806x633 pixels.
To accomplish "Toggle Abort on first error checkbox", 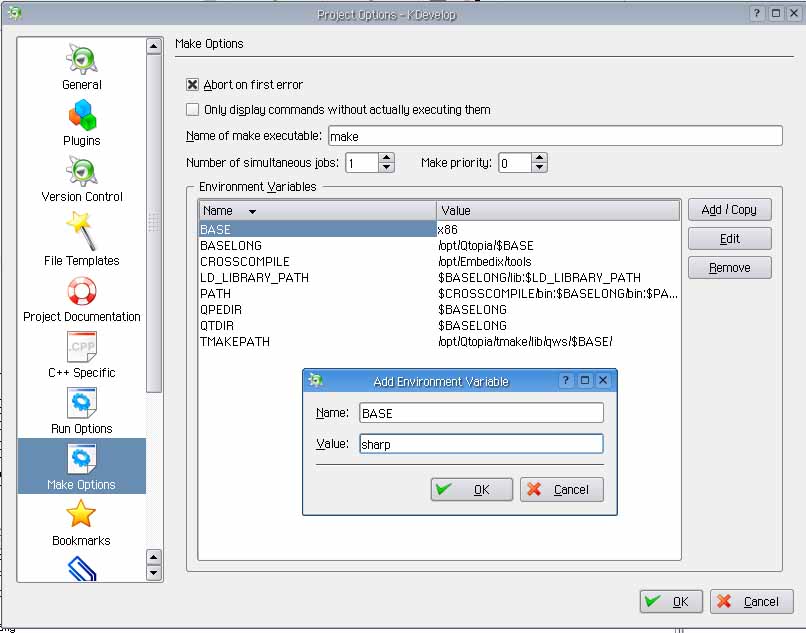I will pyautogui.click(x=192, y=84).
